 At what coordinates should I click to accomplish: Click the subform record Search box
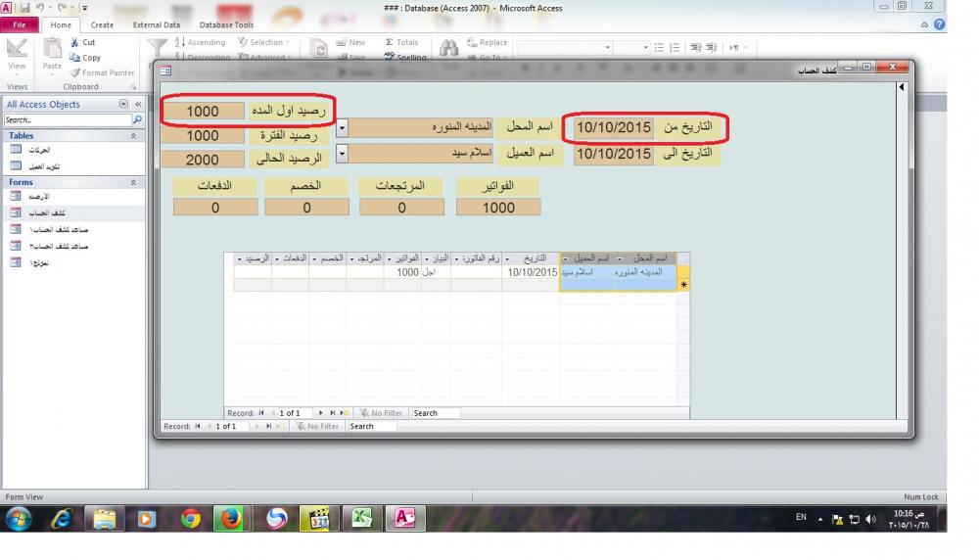tap(436, 413)
